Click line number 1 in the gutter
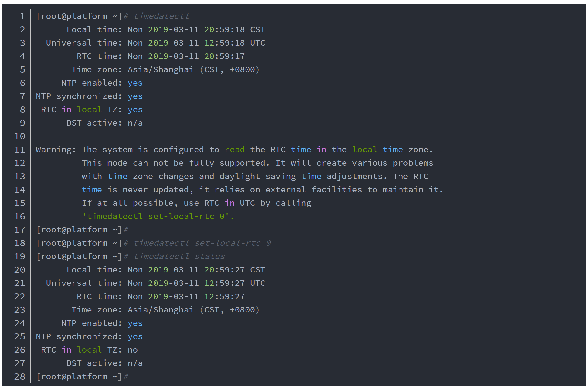Viewport: 588px width, 388px height. tap(22, 16)
